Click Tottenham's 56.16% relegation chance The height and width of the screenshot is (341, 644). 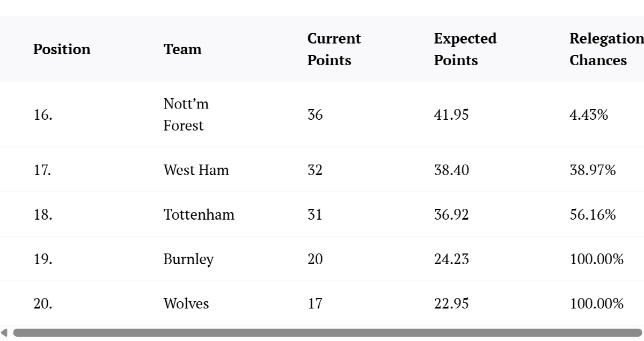pyautogui.click(x=592, y=215)
